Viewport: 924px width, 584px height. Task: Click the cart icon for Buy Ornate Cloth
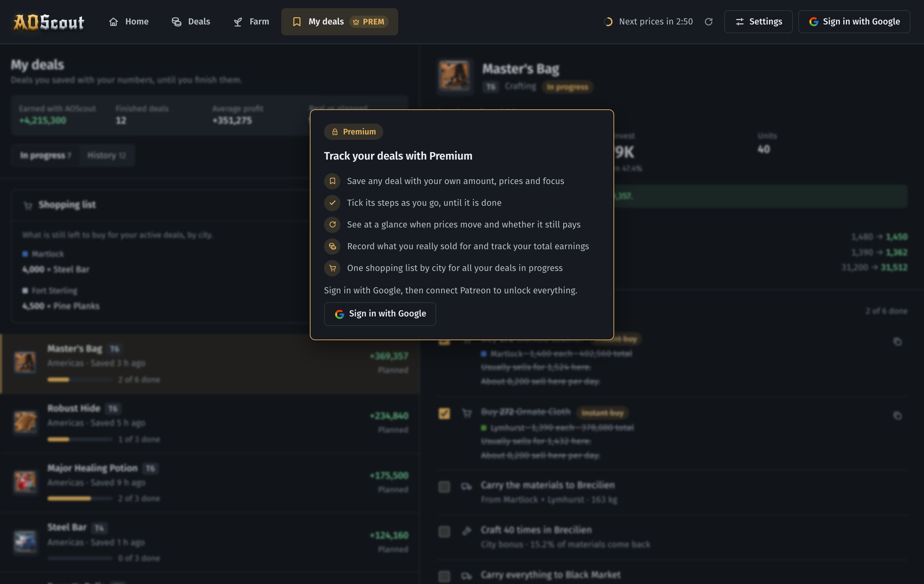click(x=467, y=413)
